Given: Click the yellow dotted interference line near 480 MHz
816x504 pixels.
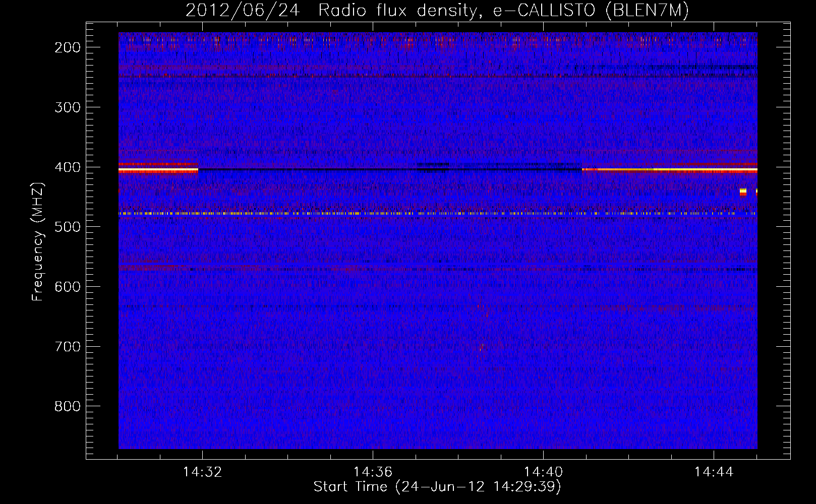Looking at the screenshot, I should coord(438,214).
